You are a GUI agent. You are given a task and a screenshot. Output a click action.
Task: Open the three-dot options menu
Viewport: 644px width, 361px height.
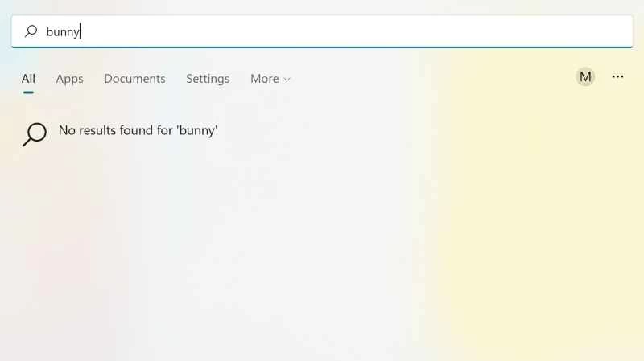[x=617, y=76]
